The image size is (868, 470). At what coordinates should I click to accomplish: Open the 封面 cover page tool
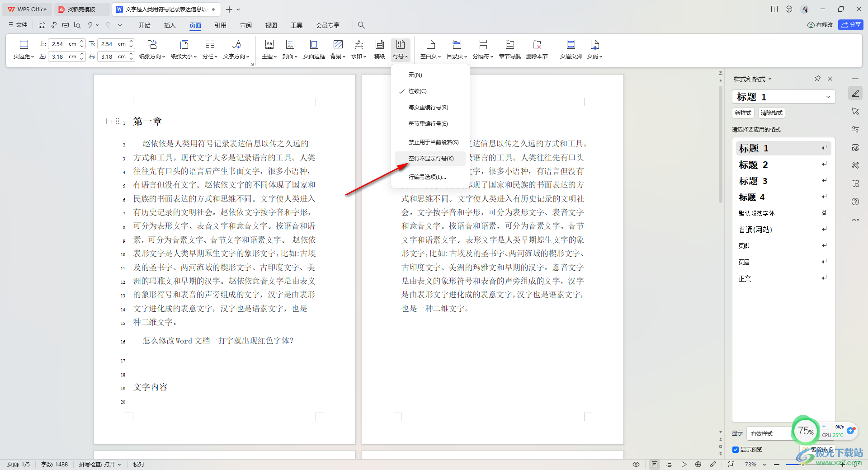coord(290,49)
